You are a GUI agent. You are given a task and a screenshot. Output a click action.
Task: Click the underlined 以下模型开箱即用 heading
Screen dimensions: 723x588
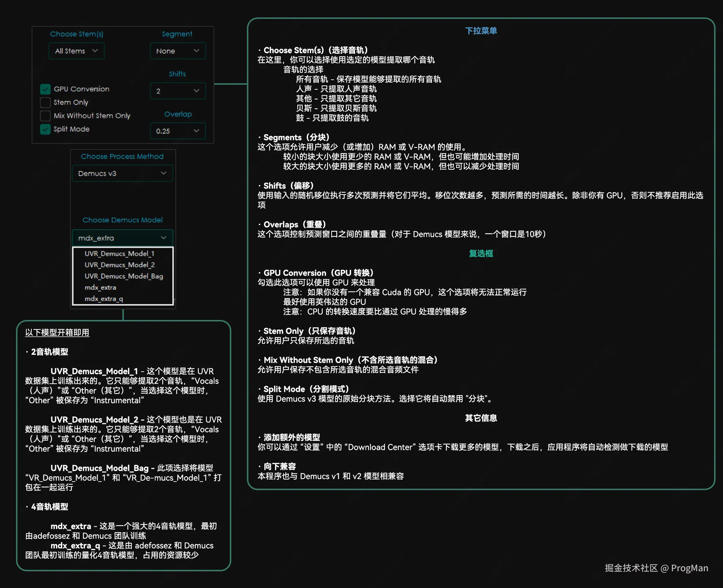(x=57, y=332)
